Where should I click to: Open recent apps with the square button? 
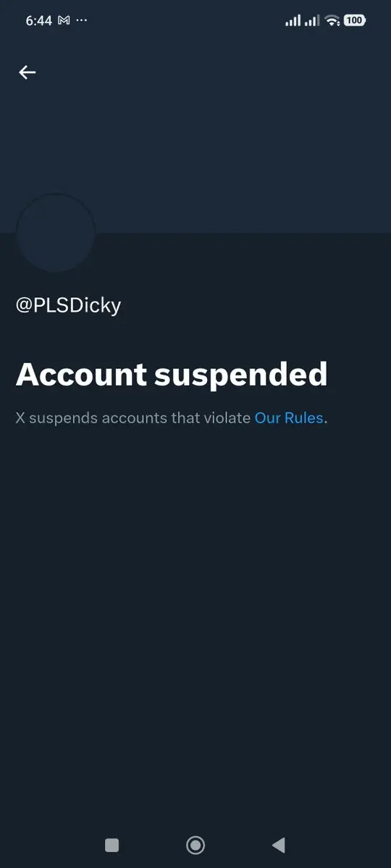click(112, 845)
